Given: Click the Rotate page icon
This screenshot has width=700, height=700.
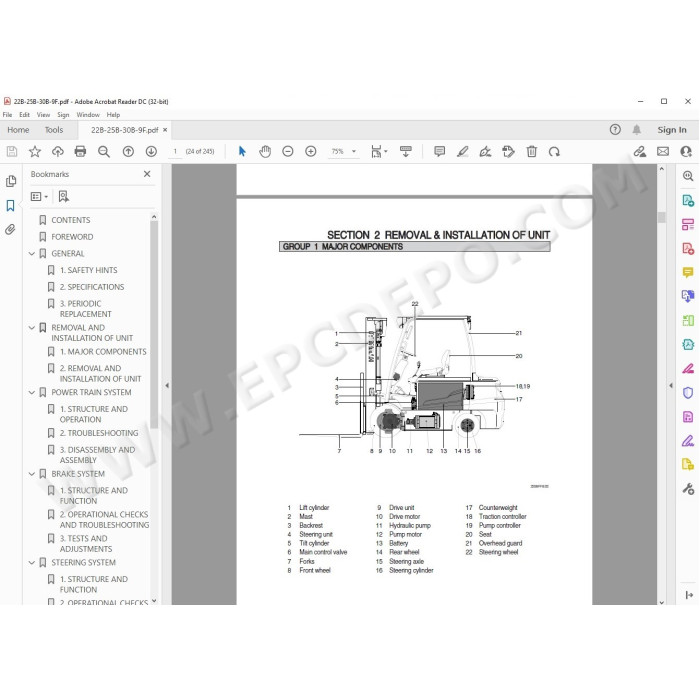Looking at the screenshot, I should tap(554, 152).
